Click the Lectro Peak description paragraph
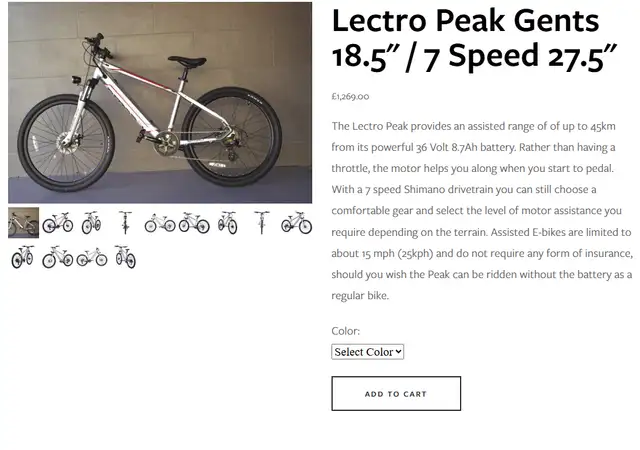The width and height of the screenshot is (640, 450). pos(482,211)
